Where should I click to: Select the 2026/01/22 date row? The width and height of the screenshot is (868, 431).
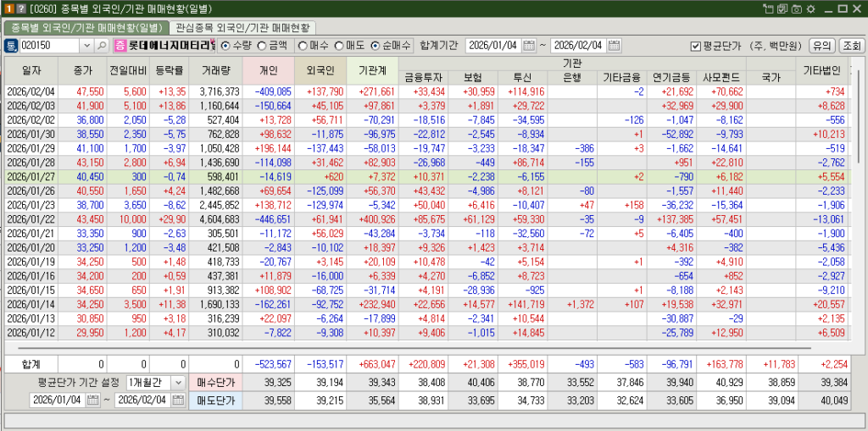point(426,219)
